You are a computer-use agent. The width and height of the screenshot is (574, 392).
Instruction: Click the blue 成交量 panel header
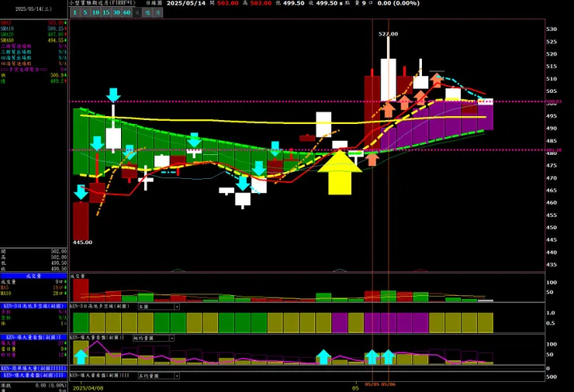(33, 276)
